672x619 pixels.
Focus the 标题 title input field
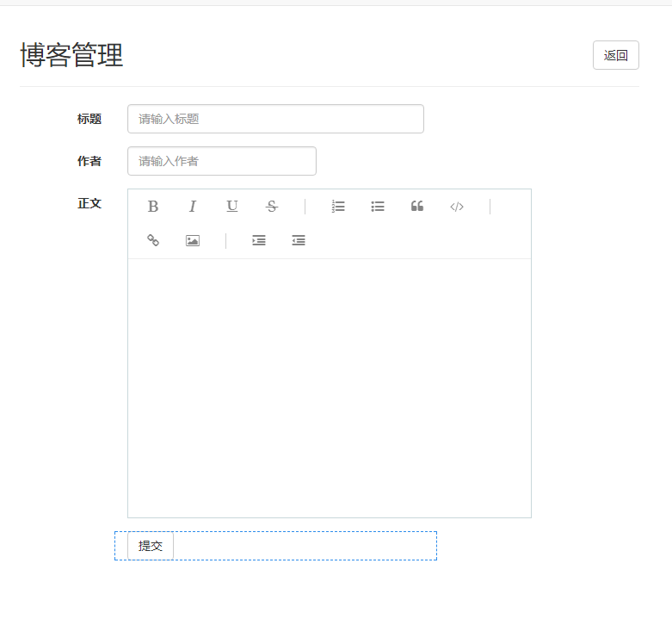click(x=275, y=119)
